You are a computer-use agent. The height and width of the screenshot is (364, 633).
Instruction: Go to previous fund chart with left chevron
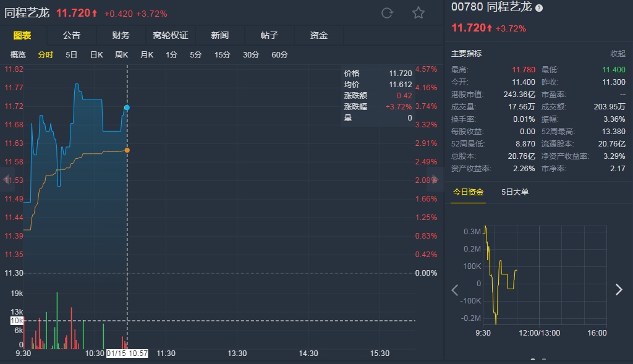click(455, 289)
